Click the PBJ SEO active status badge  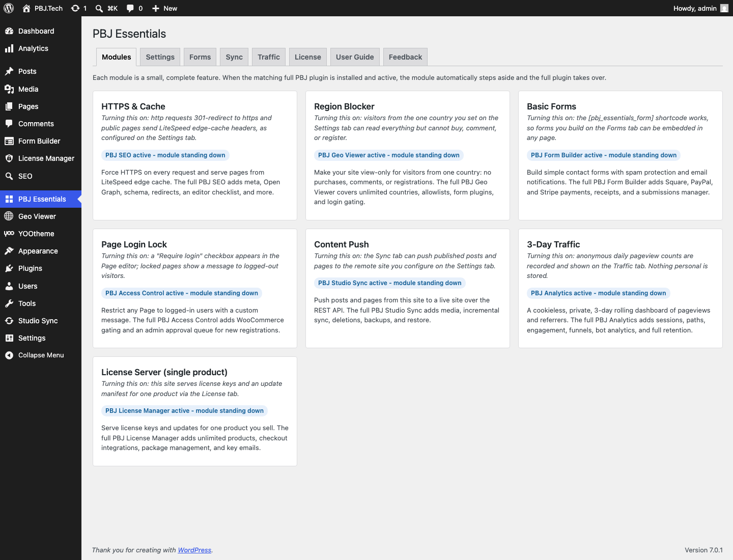pos(165,155)
